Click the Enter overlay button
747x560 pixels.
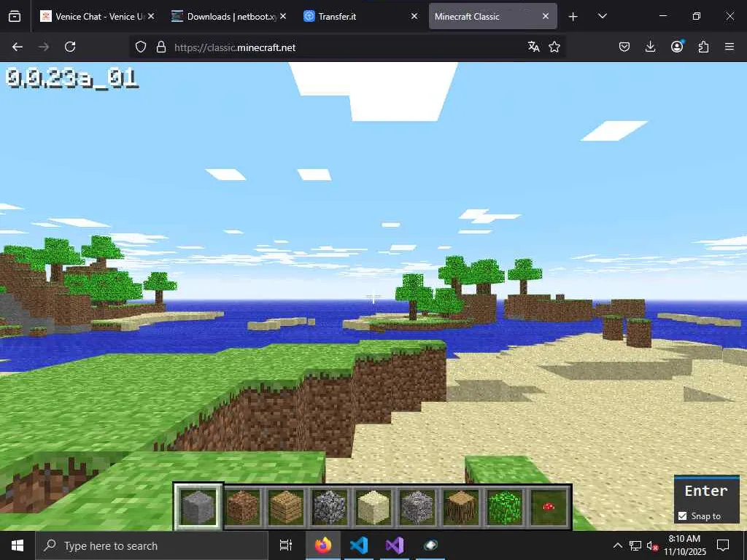(x=706, y=491)
